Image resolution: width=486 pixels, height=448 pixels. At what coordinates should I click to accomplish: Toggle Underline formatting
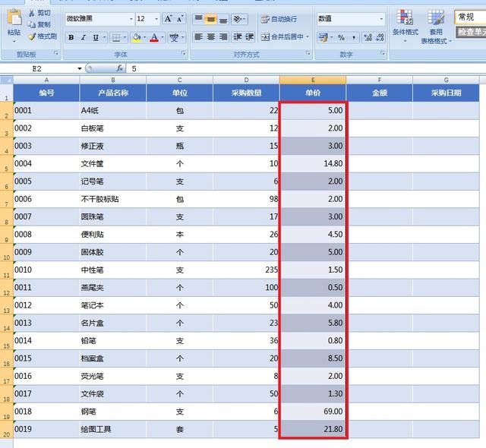96,37
